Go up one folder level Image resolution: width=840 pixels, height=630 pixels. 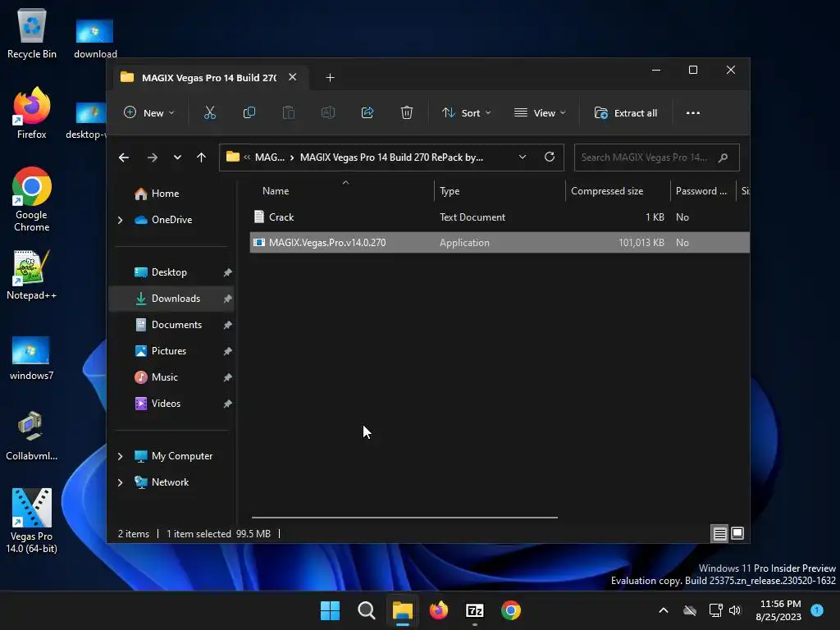tap(202, 157)
